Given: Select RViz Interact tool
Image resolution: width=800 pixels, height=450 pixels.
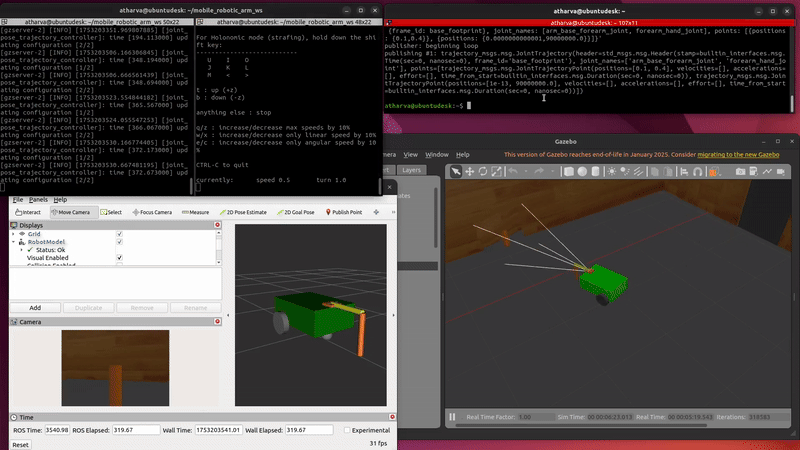Looking at the screenshot, I should (28, 212).
